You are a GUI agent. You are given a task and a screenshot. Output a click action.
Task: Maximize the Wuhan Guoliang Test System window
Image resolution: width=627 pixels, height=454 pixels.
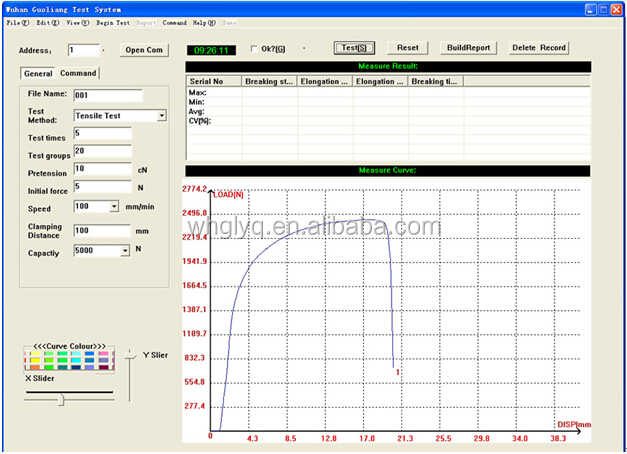tap(603, 10)
